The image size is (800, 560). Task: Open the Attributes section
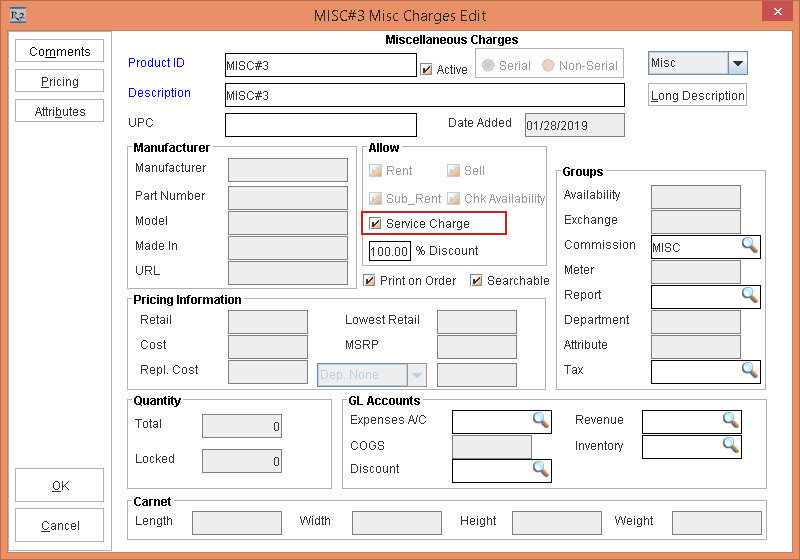[x=60, y=112]
